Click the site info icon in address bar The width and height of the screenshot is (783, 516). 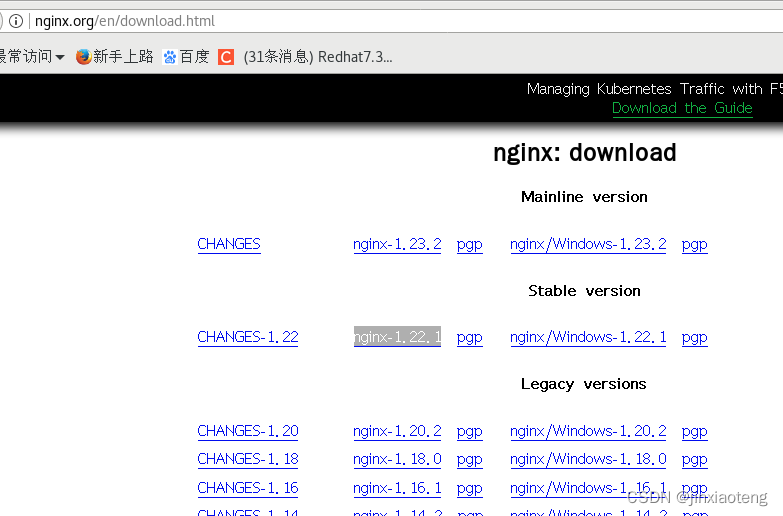click(16, 21)
